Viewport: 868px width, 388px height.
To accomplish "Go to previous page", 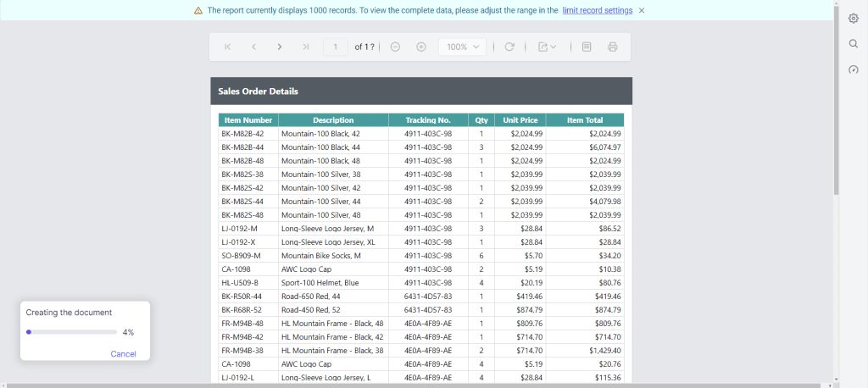I will (x=253, y=47).
